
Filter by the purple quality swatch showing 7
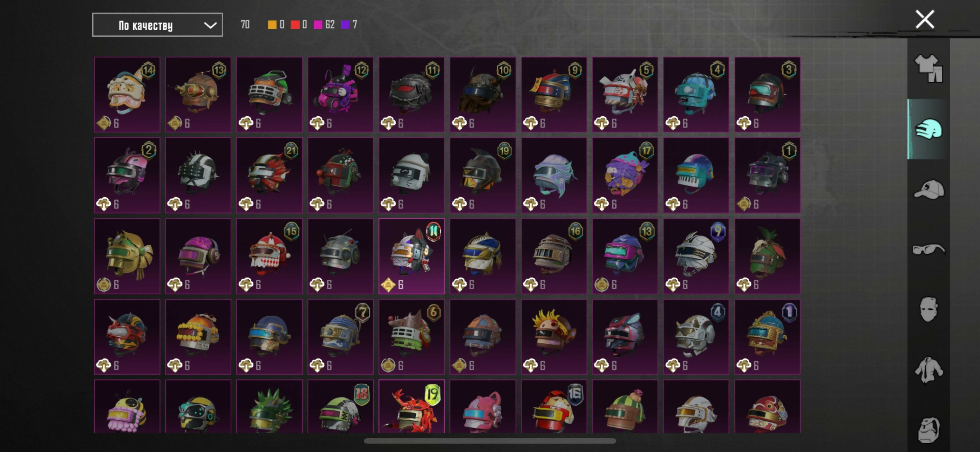(345, 25)
